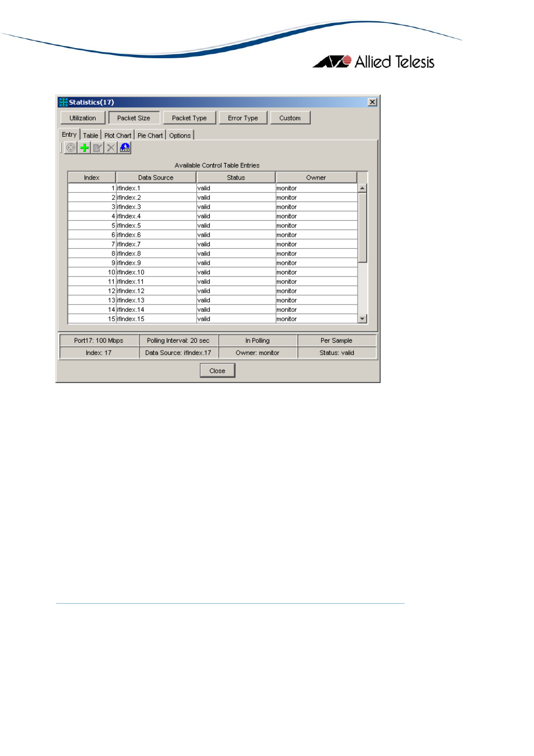This screenshot has width=534, height=756.
Task: Click the target icon in the entry toolbar
Action: 71,148
